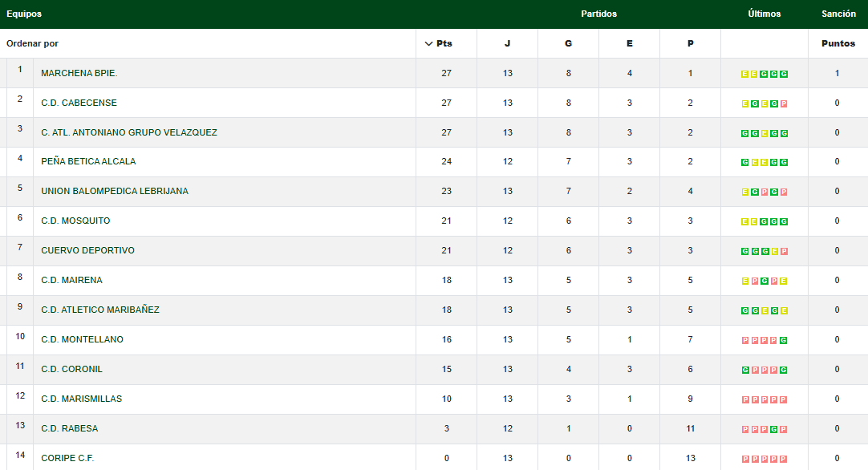Click the only yellow E badge in C. Atl. Antoniano's row
Screen dimensions: 868x470
pos(765,133)
